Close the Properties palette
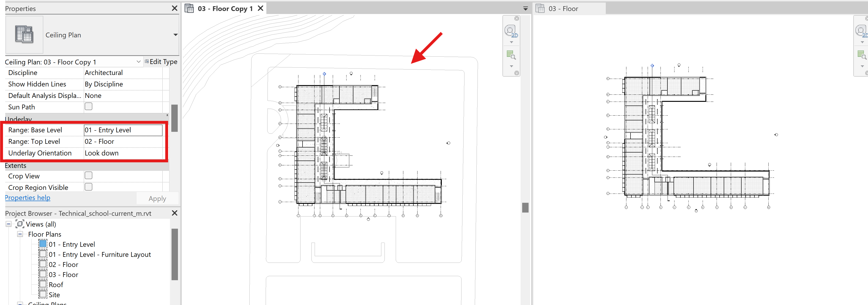 (x=175, y=8)
